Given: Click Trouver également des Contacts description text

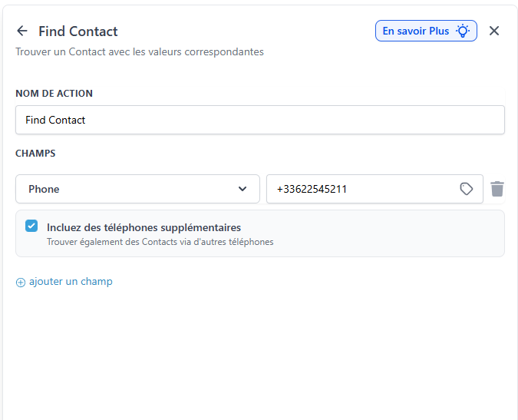Looking at the screenshot, I should (x=160, y=242).
